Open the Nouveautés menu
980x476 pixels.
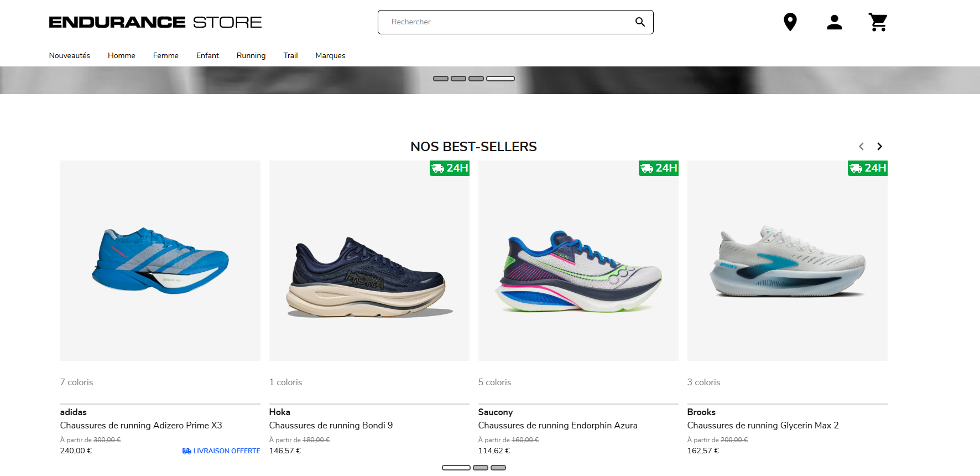(70, 55)
